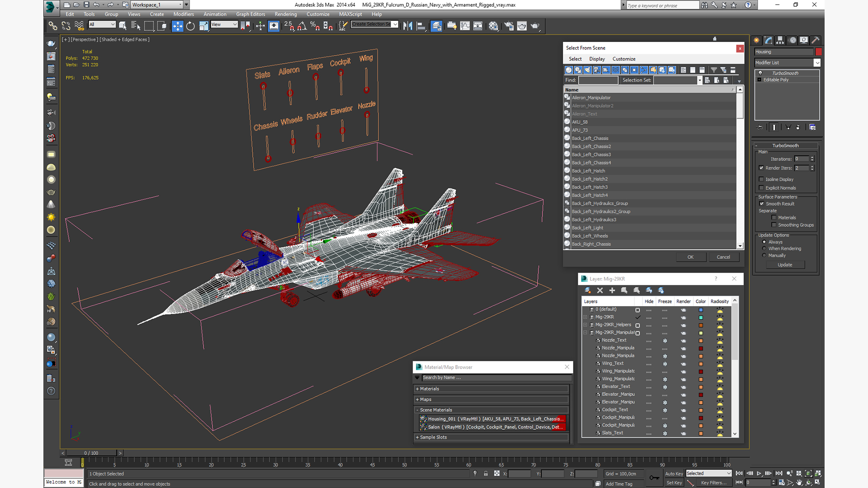Click the Auto Key button

pyautogui.click(x=674, y=474)
